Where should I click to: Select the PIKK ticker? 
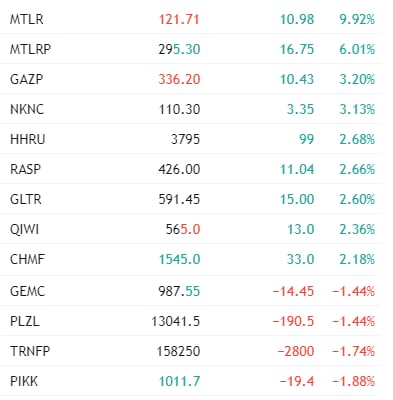click(x=24, y=381)
